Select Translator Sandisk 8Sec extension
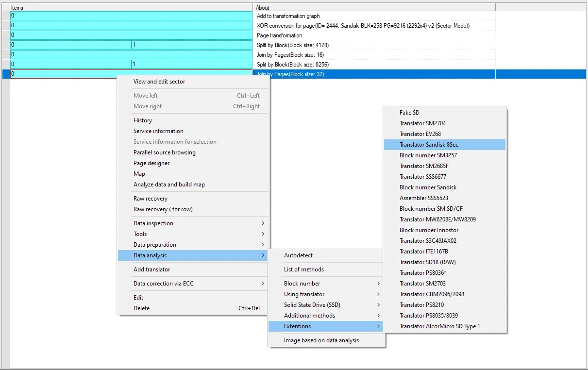The width and height of the screenshot is (588, 370). click(x=429, y=145)
